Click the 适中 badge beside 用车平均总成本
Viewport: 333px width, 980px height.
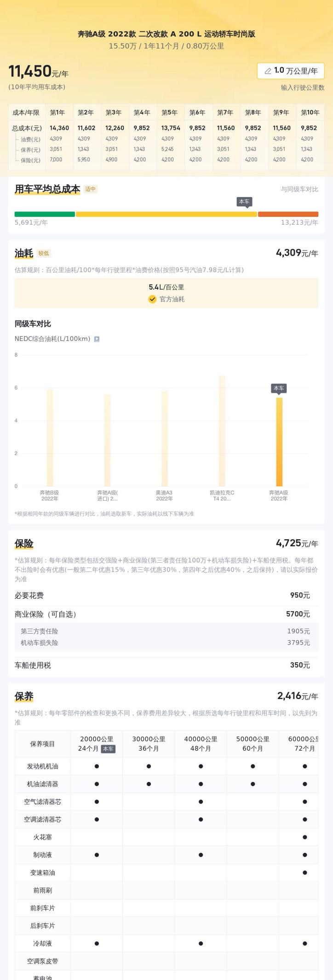pyautogui.click(x=90, y=189)
